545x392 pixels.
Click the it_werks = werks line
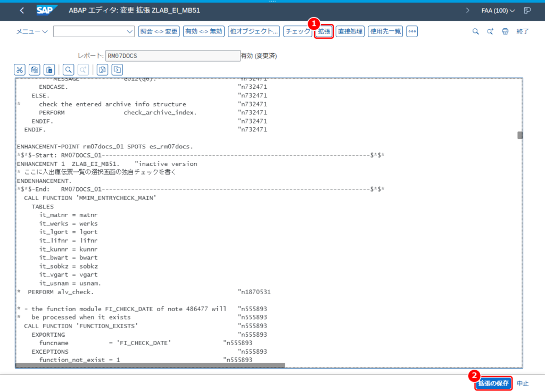pyautogui.click(x=69, y=223)
